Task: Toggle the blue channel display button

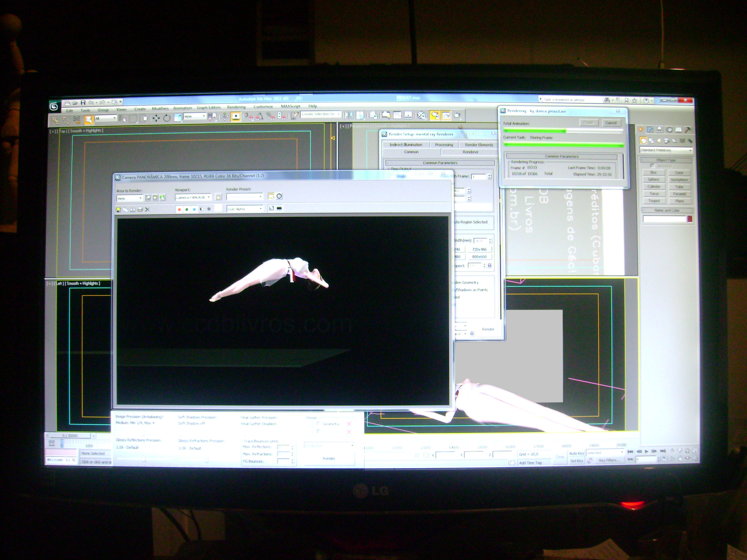Action: tap(194, 209)
